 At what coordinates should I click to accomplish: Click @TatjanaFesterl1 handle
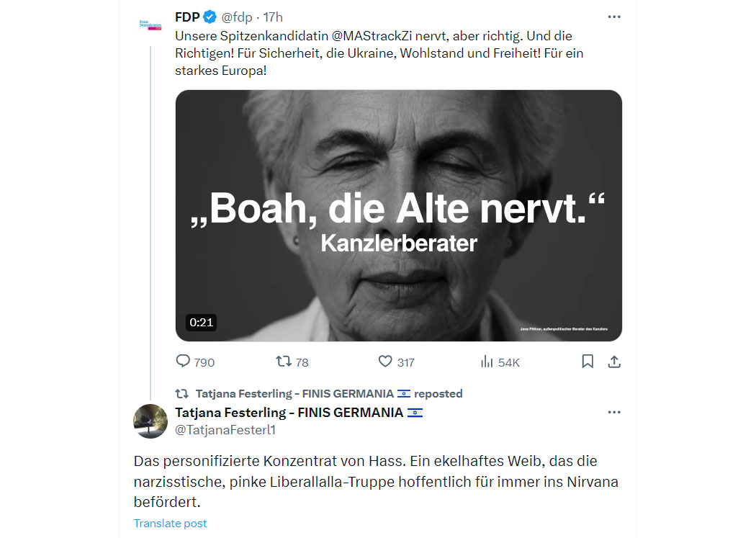click(225, 429)
